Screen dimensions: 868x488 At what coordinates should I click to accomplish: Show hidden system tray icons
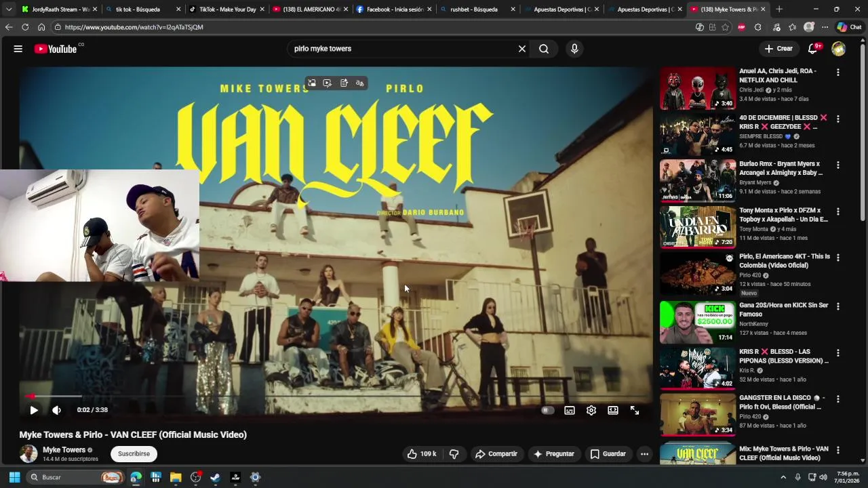783,477
